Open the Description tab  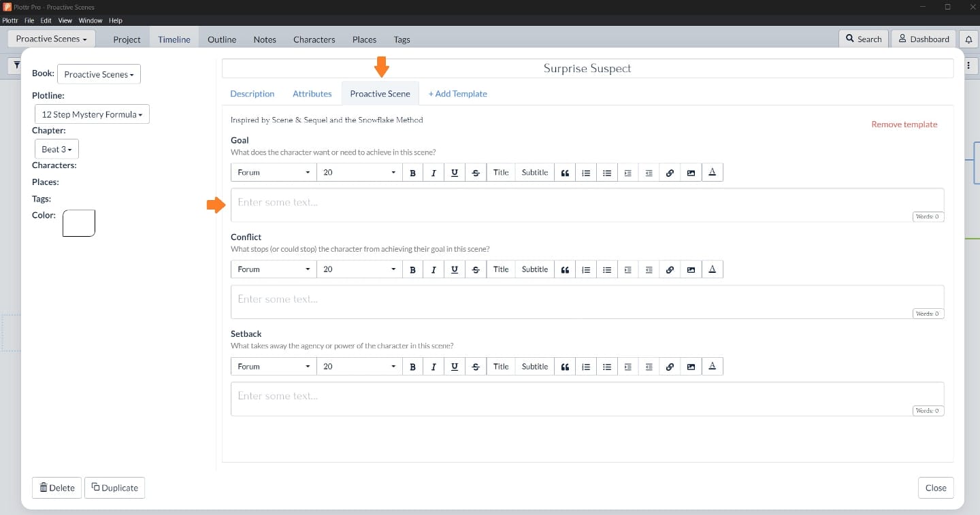click(x=252, y=94)
